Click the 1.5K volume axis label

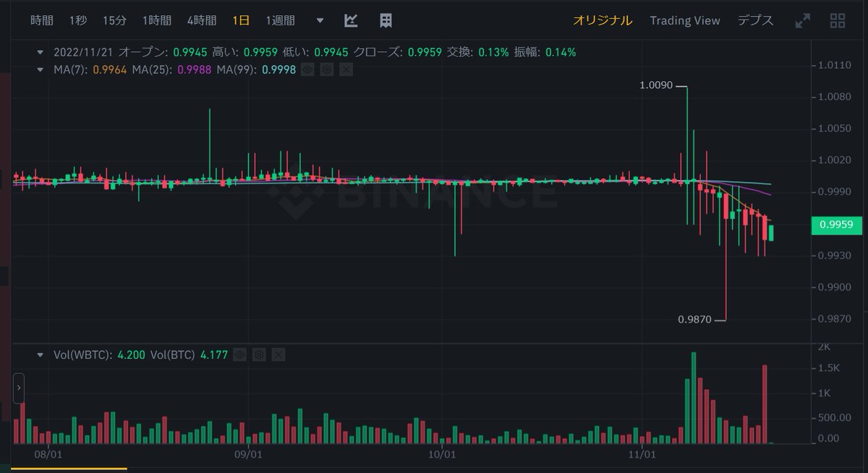pos(828,368)
